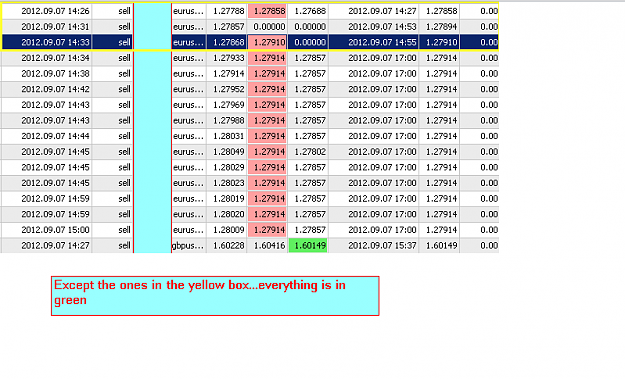Click open price 1.27788
The width and height of the screenshot is (625, 379).
[228, 11]
